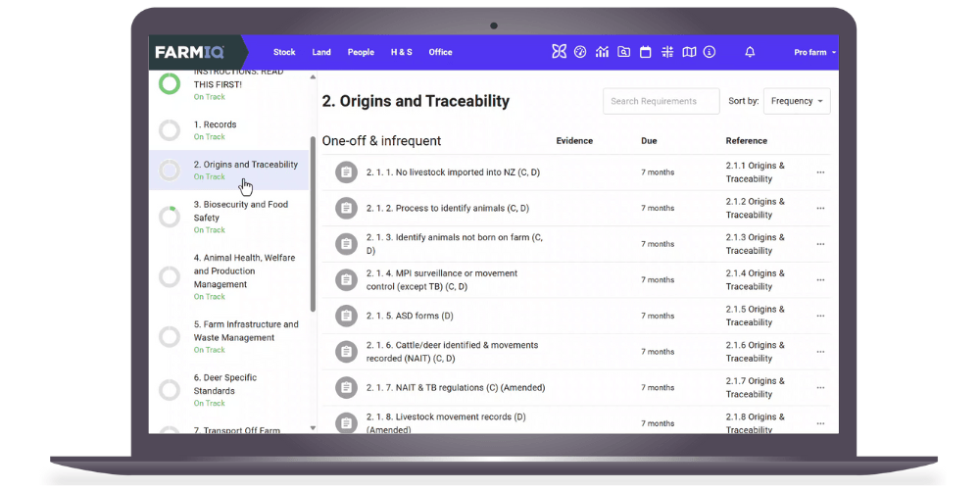Open the dashboard gauge icon
Screen dimensions: 980x490
tap(580, 52)
